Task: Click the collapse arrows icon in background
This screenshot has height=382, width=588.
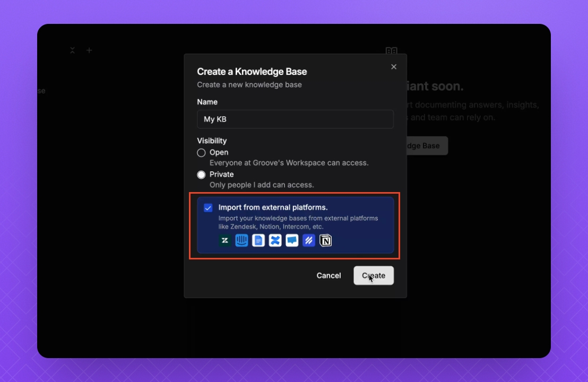Action: [x=72, y=50]
